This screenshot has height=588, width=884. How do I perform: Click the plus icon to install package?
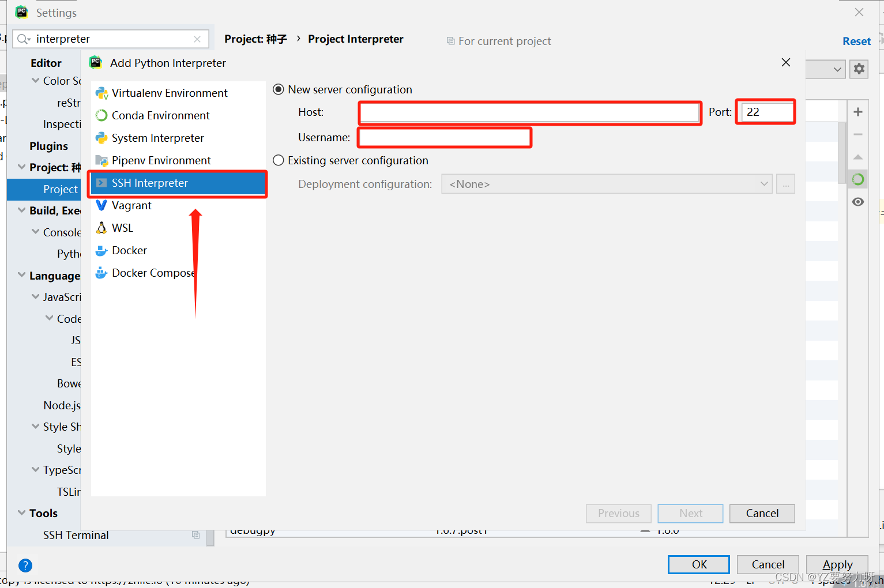pos(858,112)
